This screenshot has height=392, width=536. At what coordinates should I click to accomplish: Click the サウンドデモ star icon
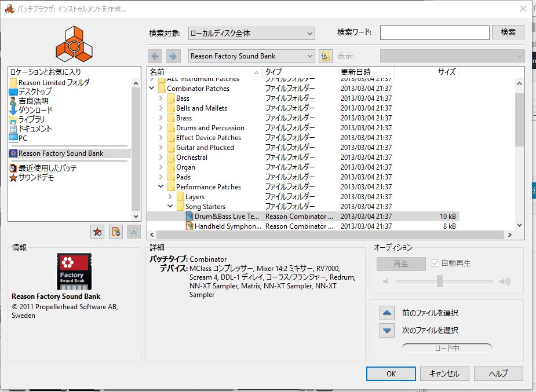[13, 178]
